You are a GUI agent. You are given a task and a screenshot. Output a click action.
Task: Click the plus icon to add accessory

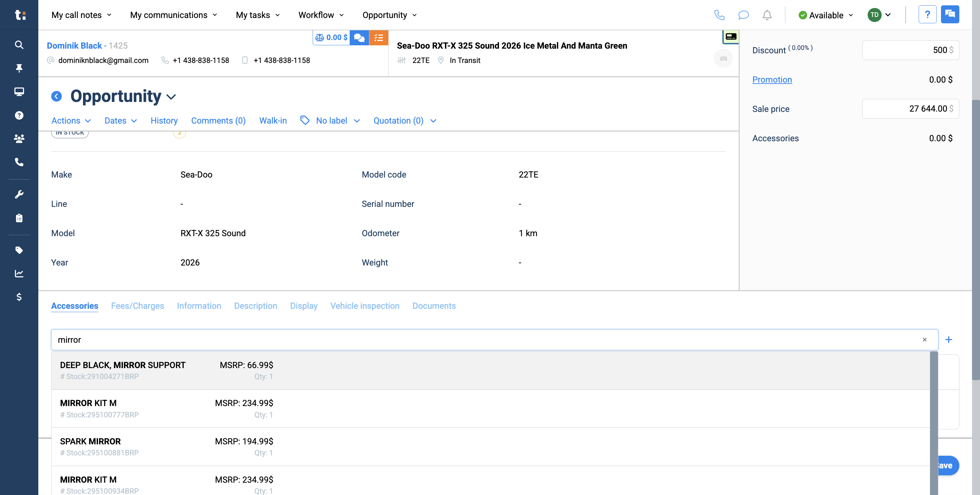click(x=948, y=339)
